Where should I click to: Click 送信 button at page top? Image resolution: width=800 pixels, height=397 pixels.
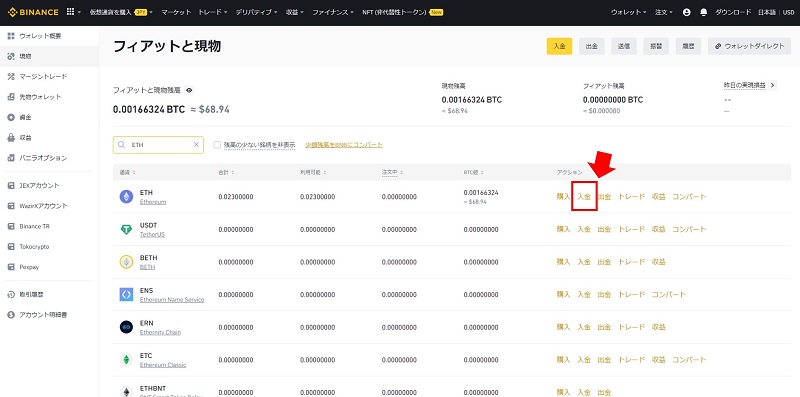tap(623, 46)
